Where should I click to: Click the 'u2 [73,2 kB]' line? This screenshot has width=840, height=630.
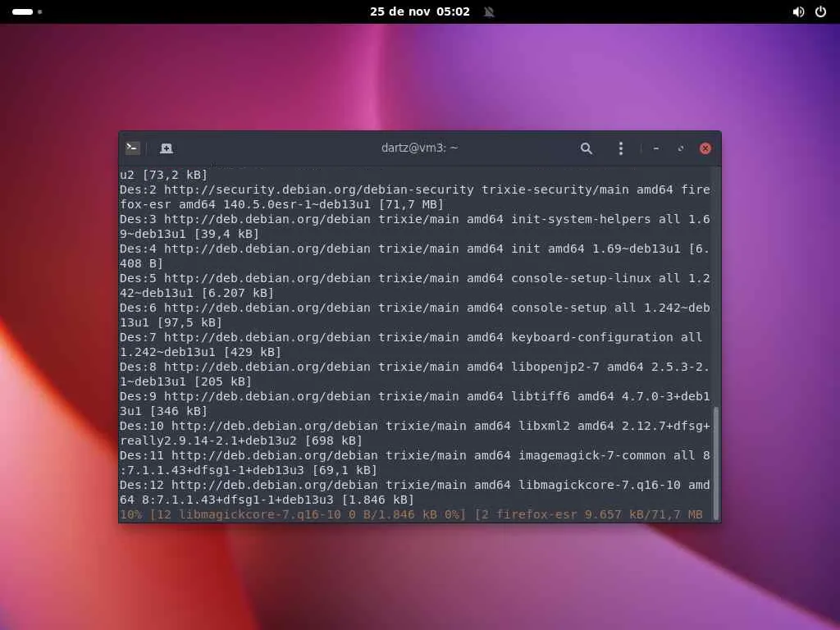click(x=163, y=175)
